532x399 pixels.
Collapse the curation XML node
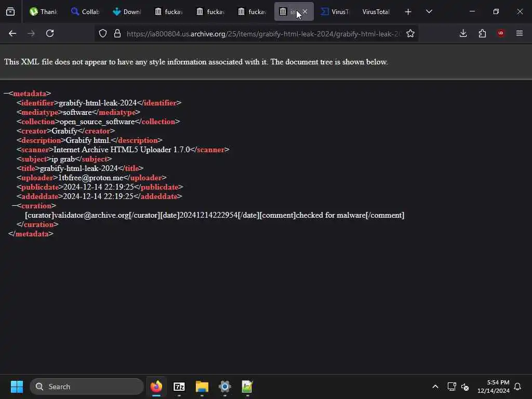pyautogui.click(x=14, y=206)
